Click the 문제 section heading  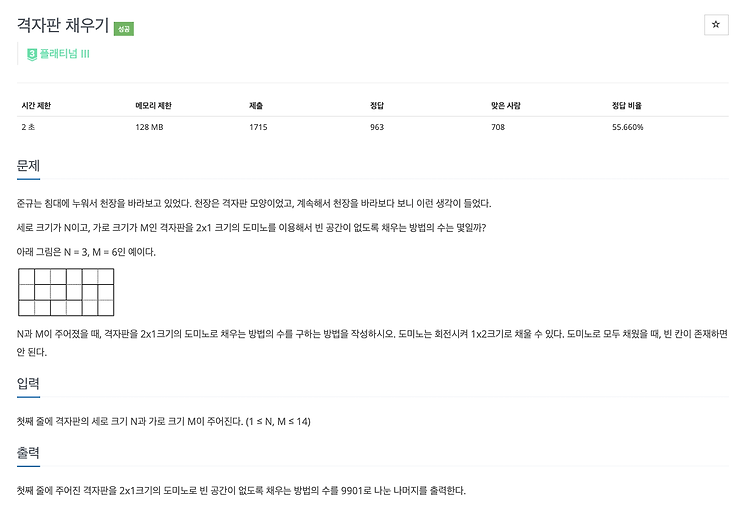pos(28,165)
